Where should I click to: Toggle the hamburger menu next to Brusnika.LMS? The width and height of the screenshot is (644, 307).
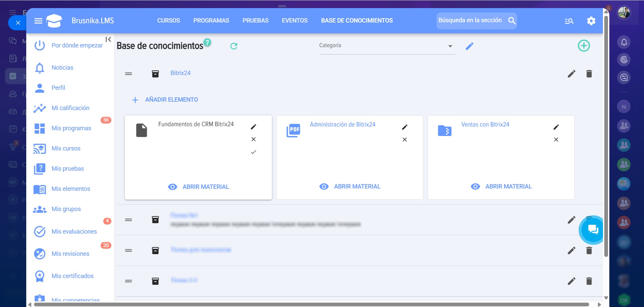38,21
